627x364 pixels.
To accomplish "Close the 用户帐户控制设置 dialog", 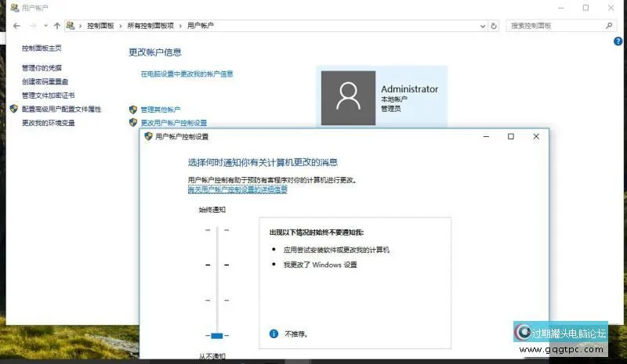I will click(536, 137).
